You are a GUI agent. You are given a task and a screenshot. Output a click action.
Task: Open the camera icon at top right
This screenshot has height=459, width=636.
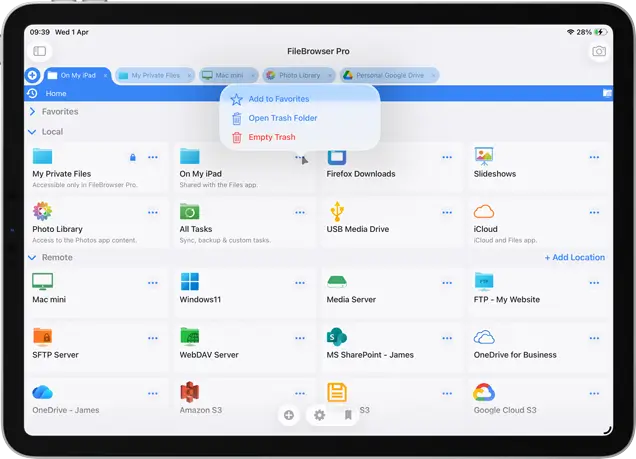(599, 51)
